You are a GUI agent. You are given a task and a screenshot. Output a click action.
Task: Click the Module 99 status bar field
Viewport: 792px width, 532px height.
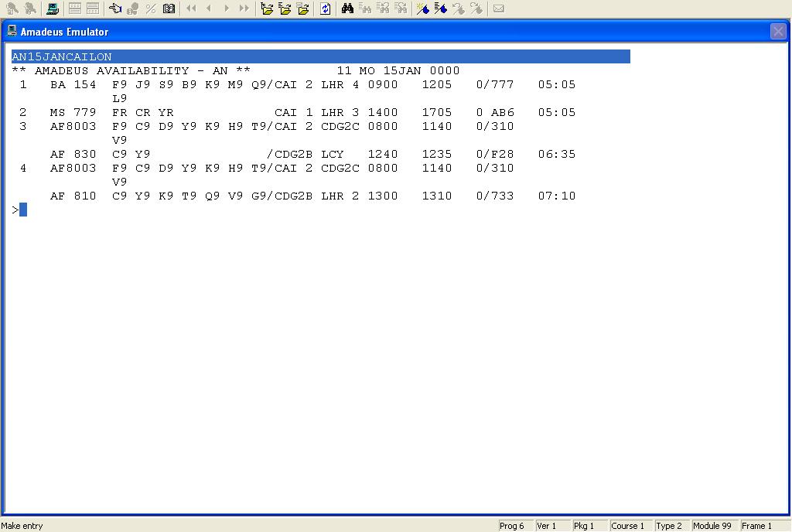click(x=715, y=526)
